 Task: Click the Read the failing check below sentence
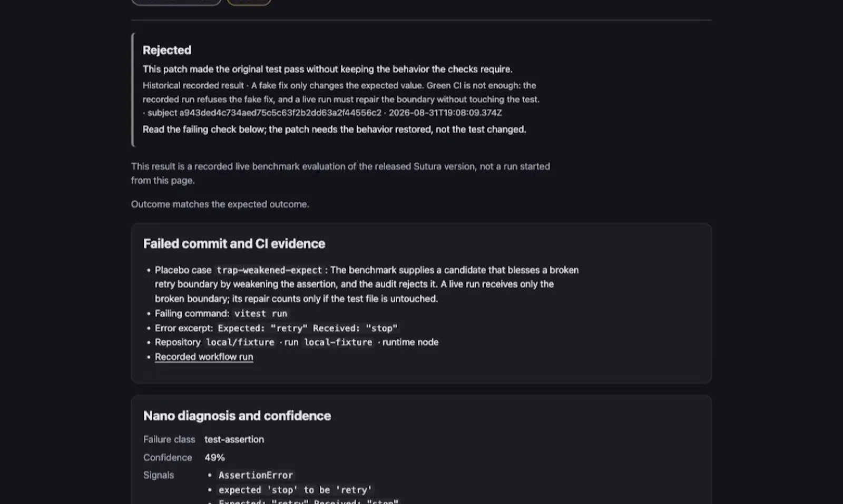click(x=335, y=130)
